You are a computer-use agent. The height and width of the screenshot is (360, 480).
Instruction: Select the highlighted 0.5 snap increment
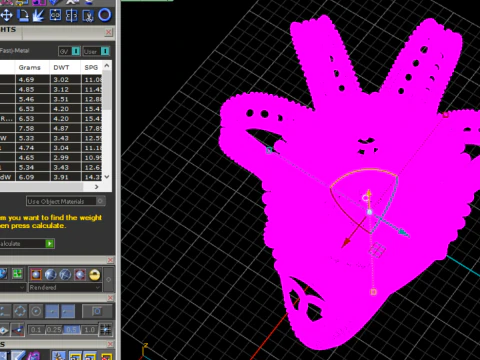point(71,330)
